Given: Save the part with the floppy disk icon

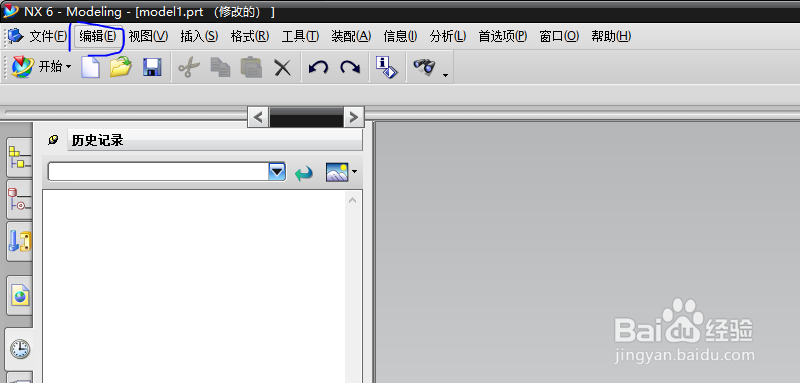Looking at the screenshot, I should [x=152, y=67].
